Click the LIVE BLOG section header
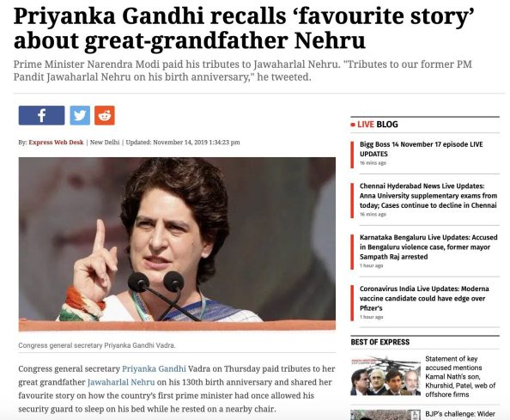 (377, 125)
